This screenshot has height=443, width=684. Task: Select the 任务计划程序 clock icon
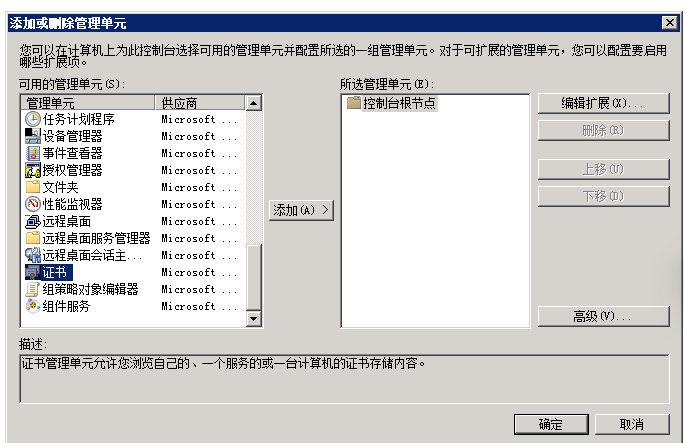pos(33,119)
